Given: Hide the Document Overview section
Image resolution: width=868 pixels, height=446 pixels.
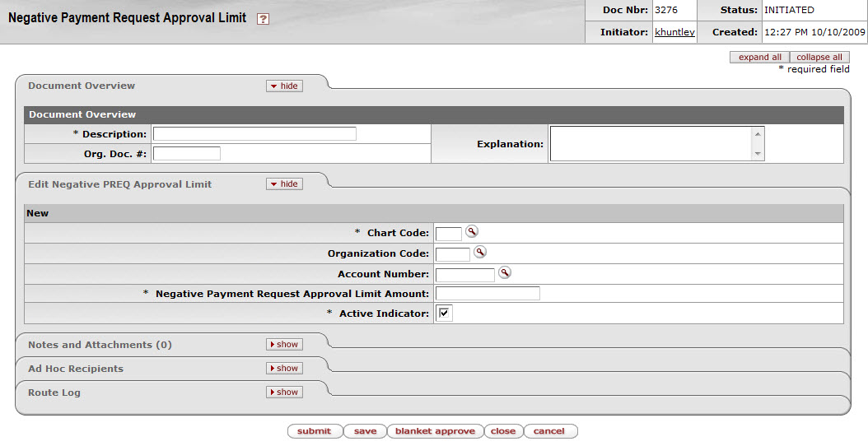Looking at the screenshot, I should click(284, 86).
